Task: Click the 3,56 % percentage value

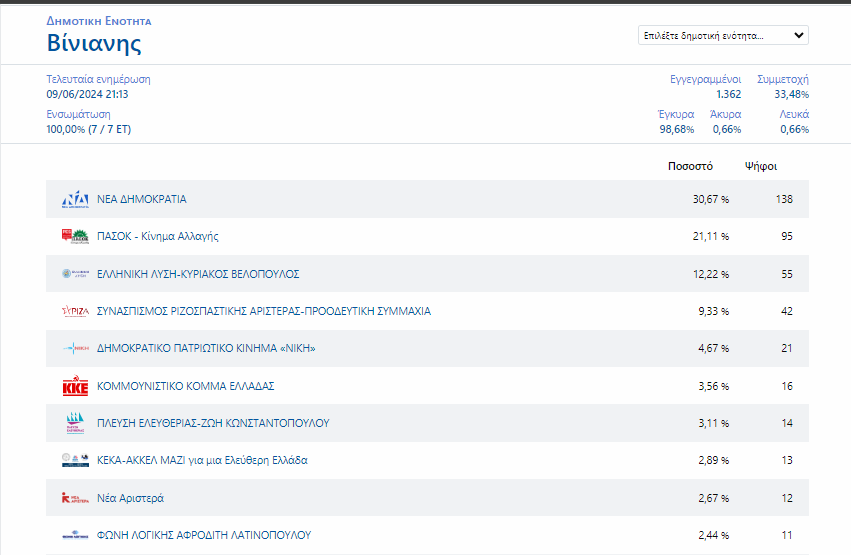Action: [x=713, y=386]
